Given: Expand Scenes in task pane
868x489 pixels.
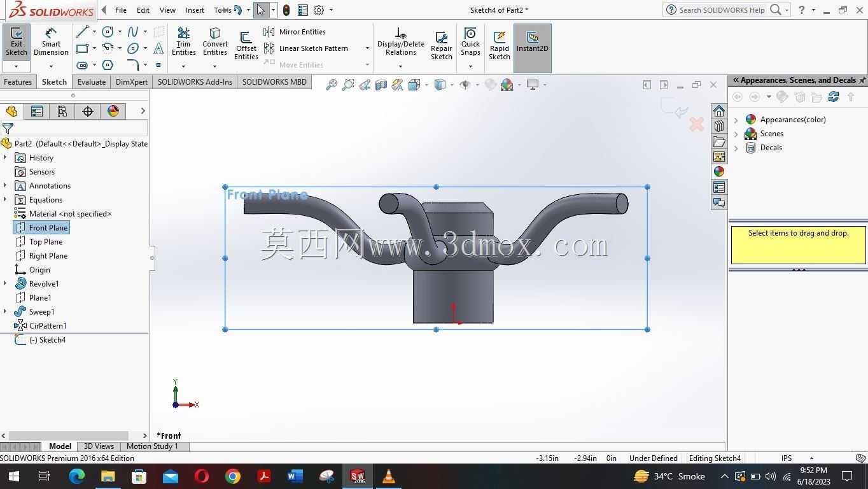Looking at the screenshot, I should click(x=736, y=134).
